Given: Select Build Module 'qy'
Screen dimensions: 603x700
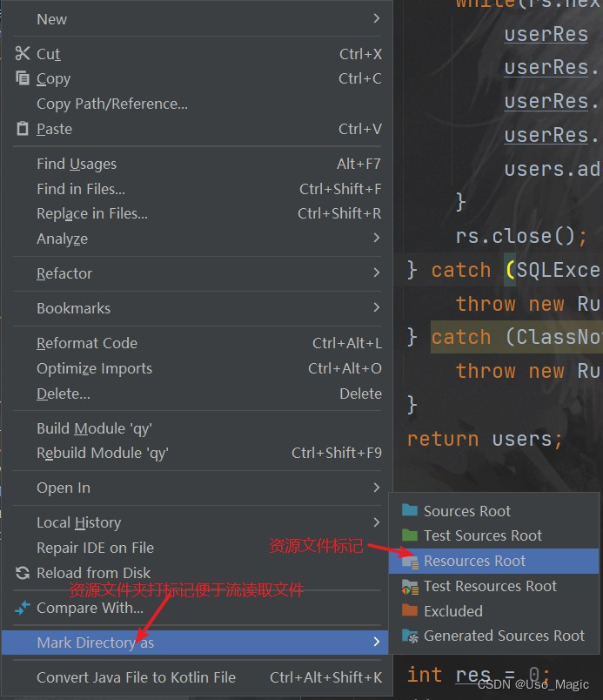Looking at the screenshot, I should [197, 428].
